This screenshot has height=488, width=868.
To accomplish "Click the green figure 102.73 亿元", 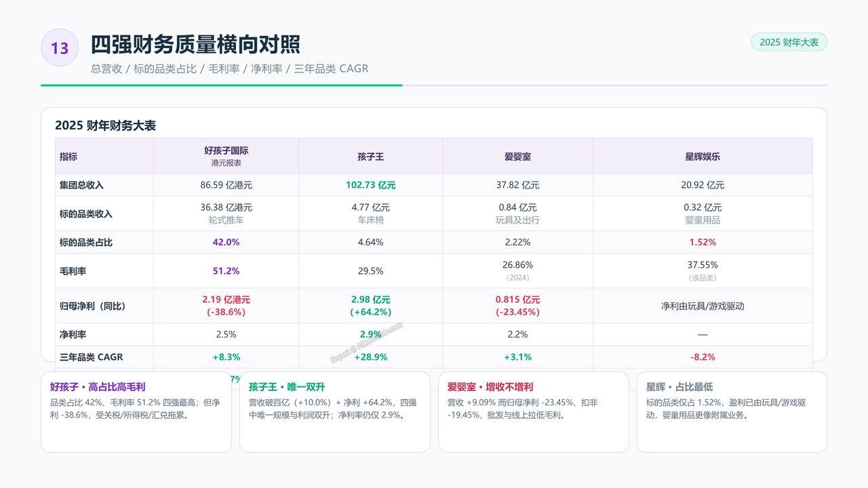I will tap(371, 185).
